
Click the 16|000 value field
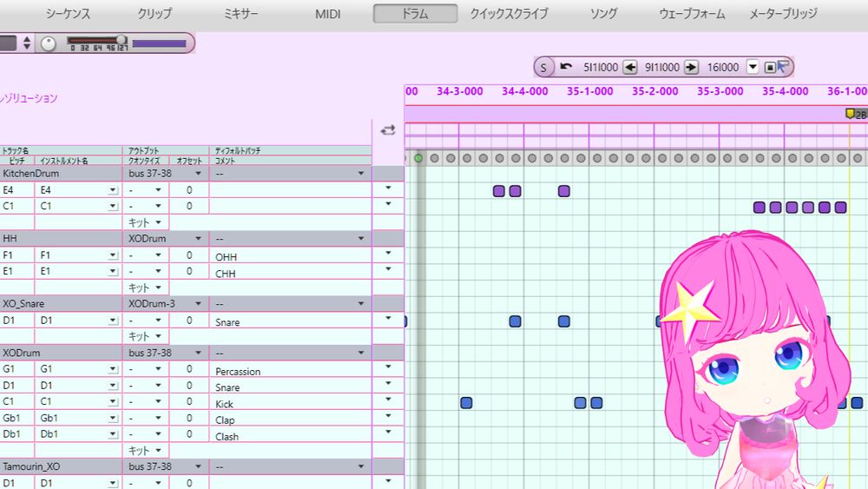click(723, 68)
